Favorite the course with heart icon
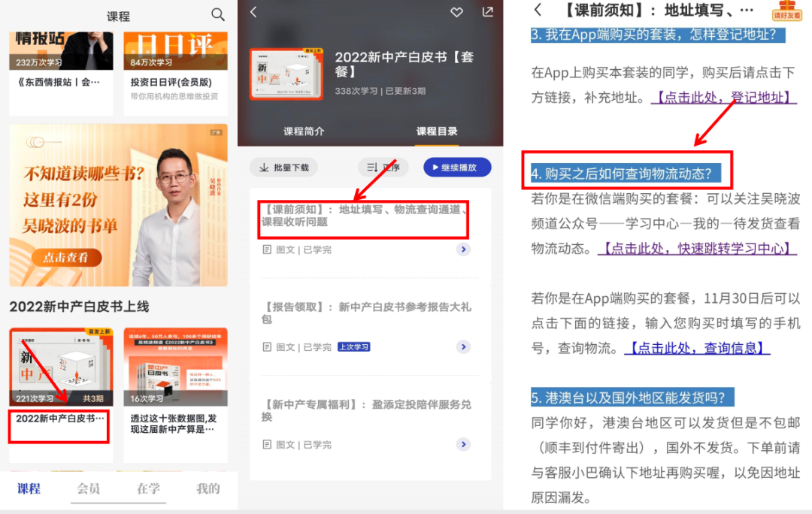This screenshot has width=812, height=514. tap(456, 12)
